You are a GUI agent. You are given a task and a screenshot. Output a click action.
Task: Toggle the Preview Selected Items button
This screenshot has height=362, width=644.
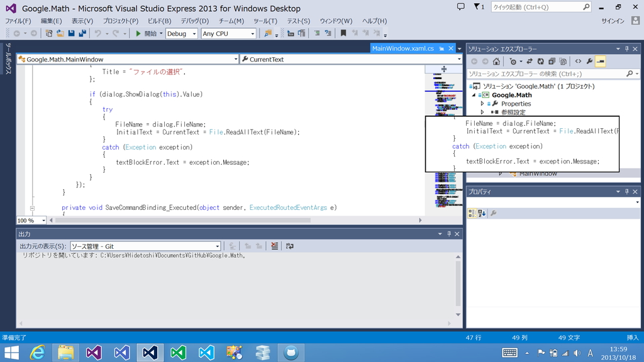tap(601, 62)
